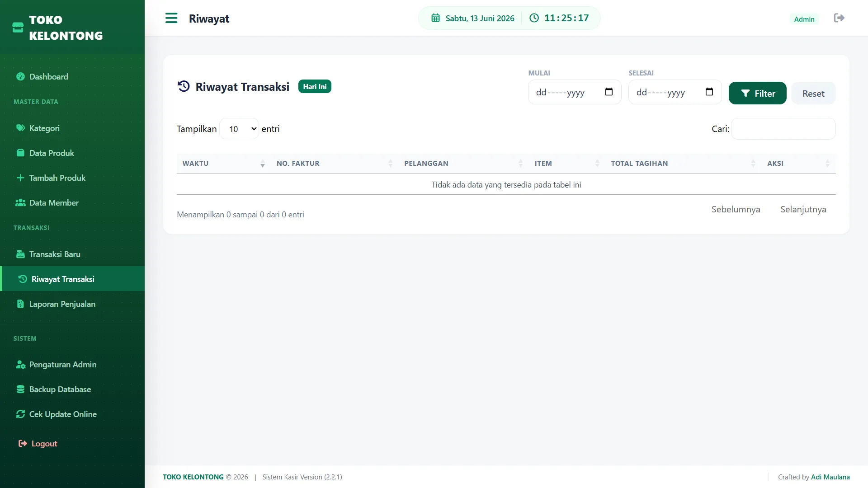Sort by TOTAL TAGIHAN column arrows
The height and width of the screenshot is (488, 868).
753,164
